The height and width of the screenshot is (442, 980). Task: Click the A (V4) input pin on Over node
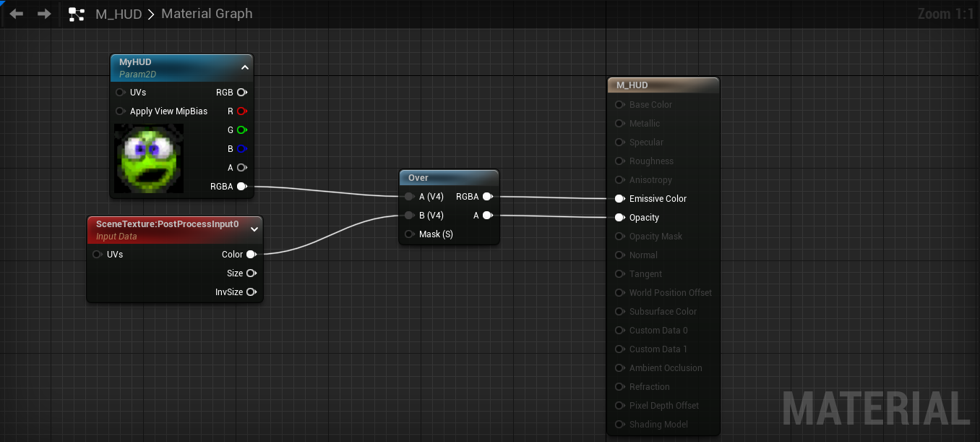(409, 196)
